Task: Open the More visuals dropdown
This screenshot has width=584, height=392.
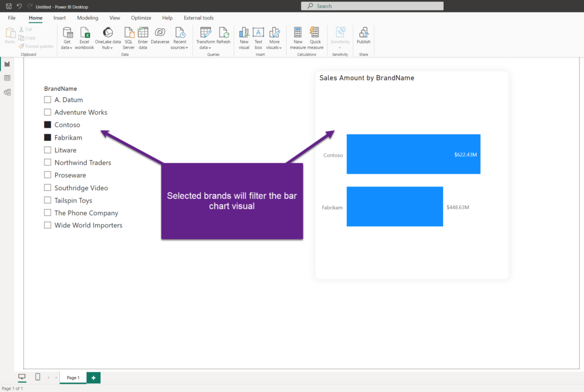Action: 274,38
